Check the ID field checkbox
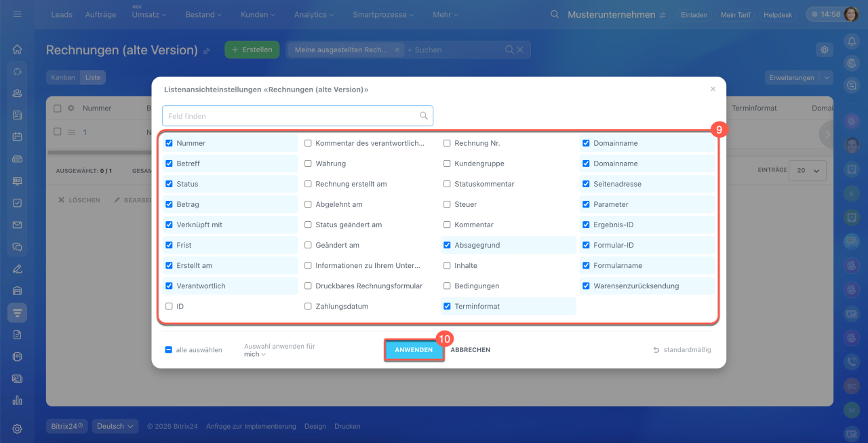This screenshot has width=868, height=443. 170,306
